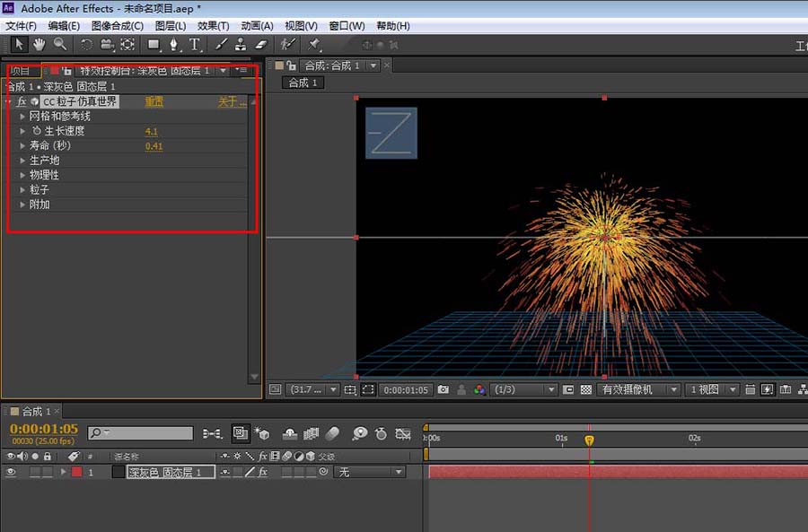The image size is (808, 532).
Task: Select the Zoom tool in the toolbar
Action: (x=57, y=45)
